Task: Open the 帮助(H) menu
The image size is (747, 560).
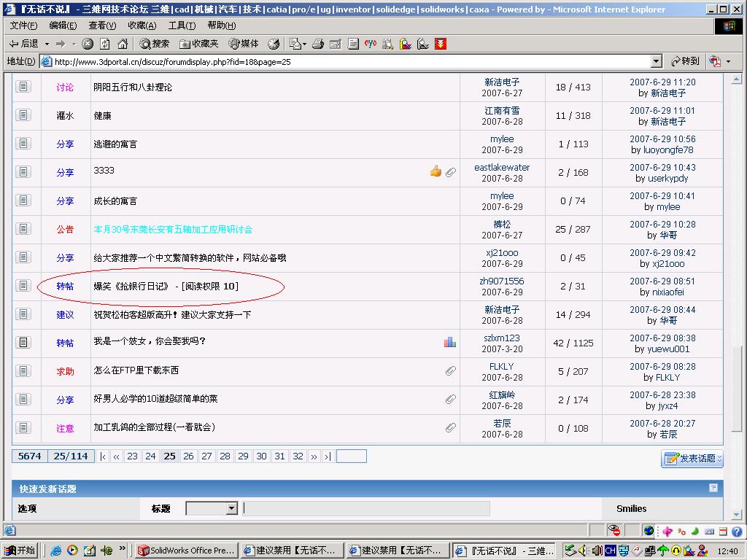Action: pos(222,26)
